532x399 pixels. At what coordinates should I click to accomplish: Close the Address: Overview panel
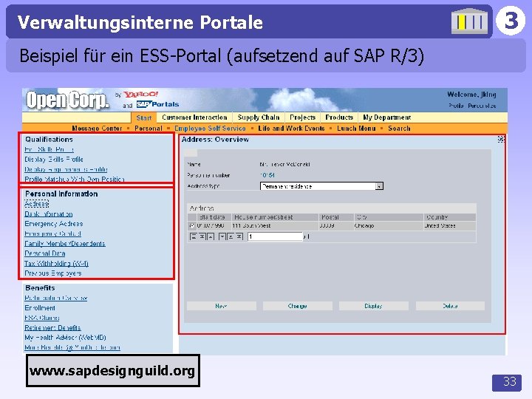(x=501, y=139)
